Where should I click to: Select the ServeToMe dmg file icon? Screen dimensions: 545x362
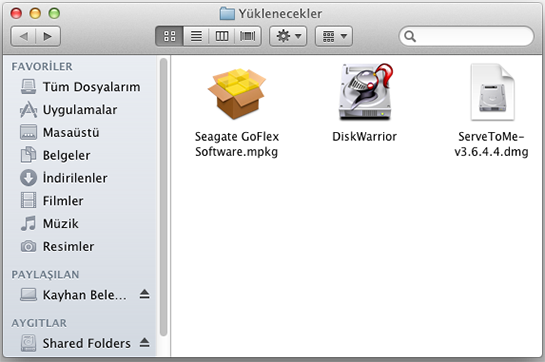click(x=492, y=92)
